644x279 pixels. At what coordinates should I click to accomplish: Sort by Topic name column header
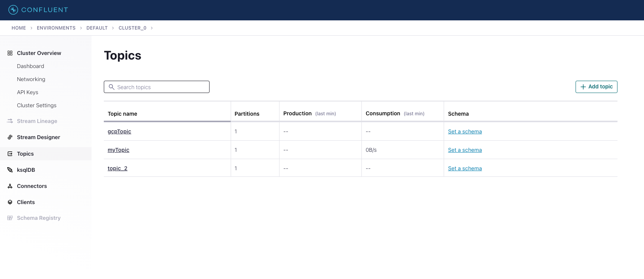coord(122,114)
